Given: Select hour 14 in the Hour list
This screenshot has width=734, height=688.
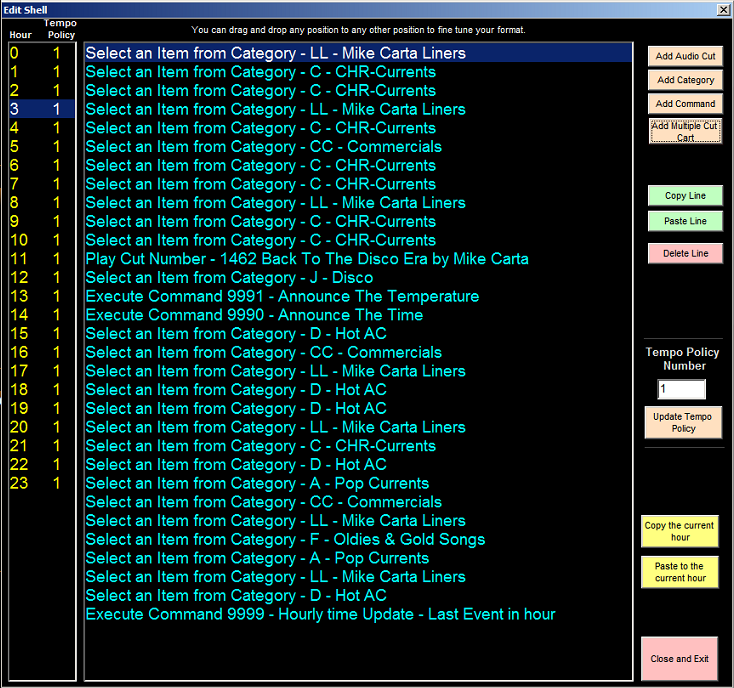Looking at the screenshot, I should click(x=42, y=315).
